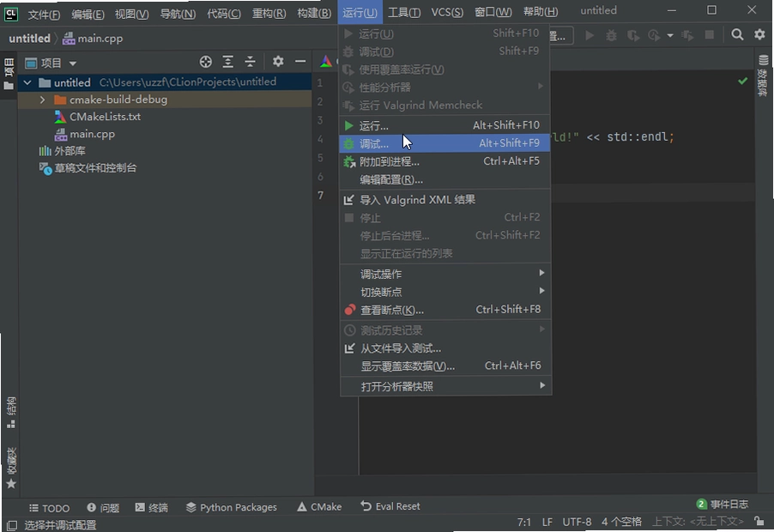Click the Search Everywhere magnifier icon
Viewport: 774px width, 532px height.
click(x=737, y=34)
